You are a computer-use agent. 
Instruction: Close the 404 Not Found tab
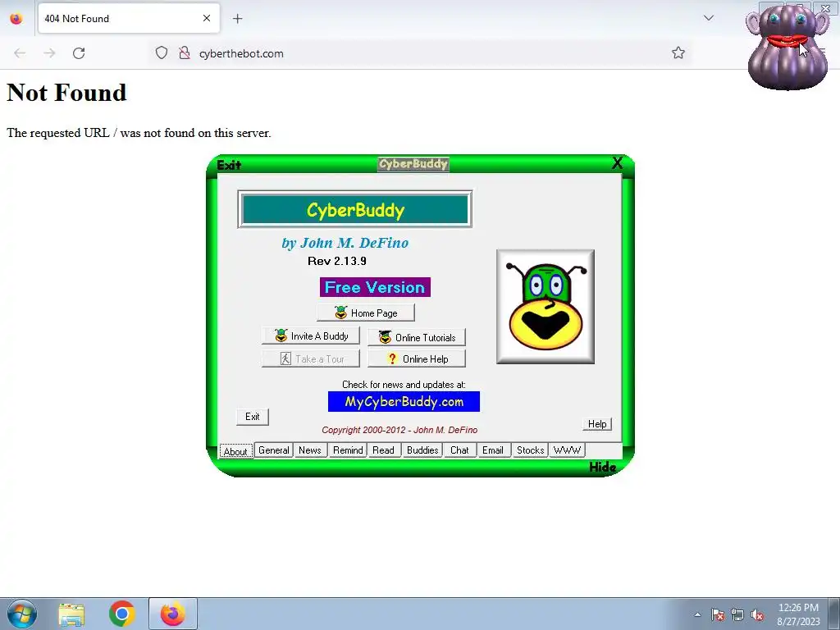click(207, 18)
